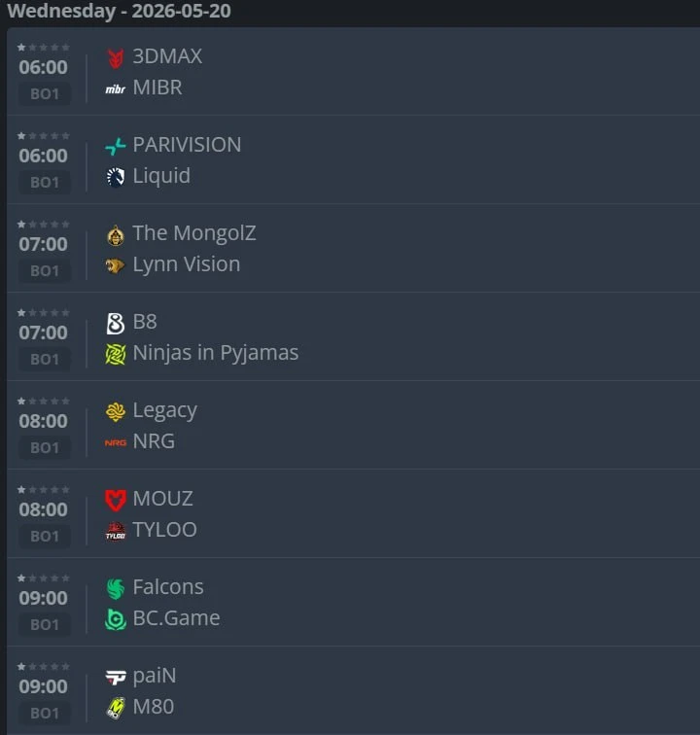Open the B8 team name link
This screenshot has height=735, width=700.
[x=145, y=322]
